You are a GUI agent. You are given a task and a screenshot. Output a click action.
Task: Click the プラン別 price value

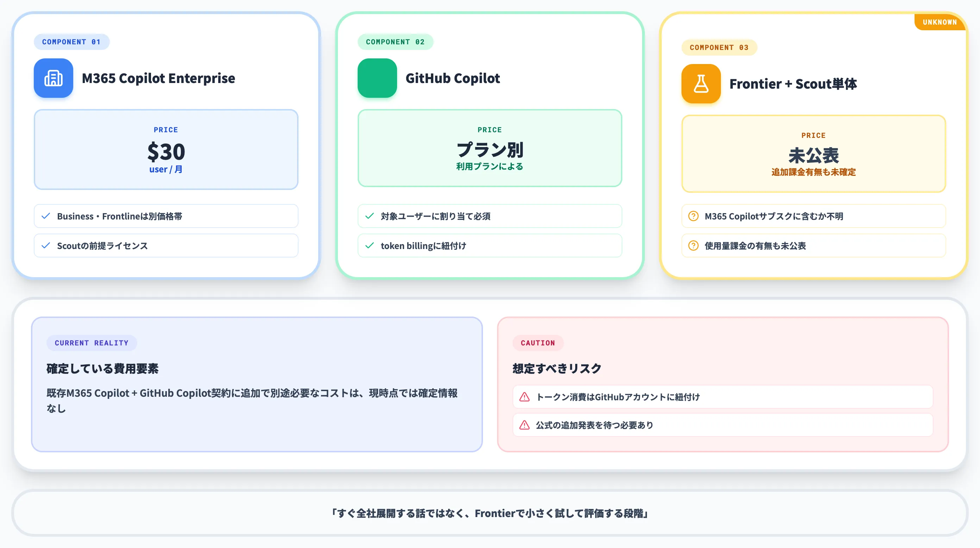[x=490, y=149]
